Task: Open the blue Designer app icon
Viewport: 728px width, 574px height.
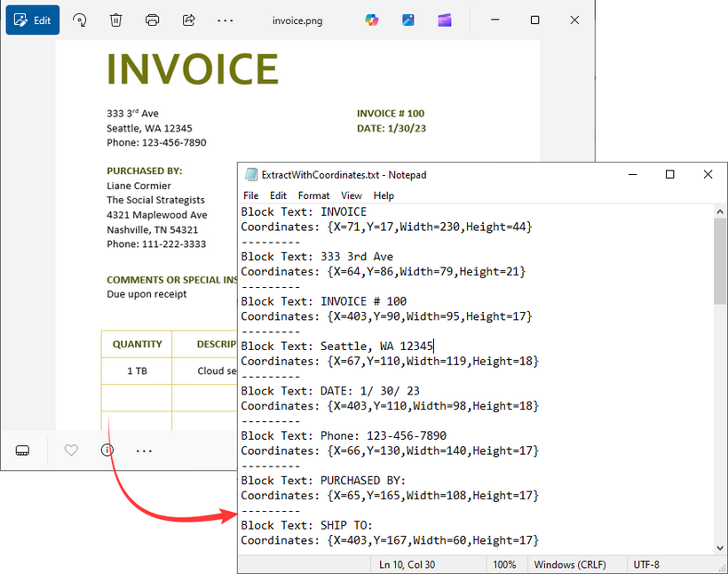Action: [x=408, y=20]
